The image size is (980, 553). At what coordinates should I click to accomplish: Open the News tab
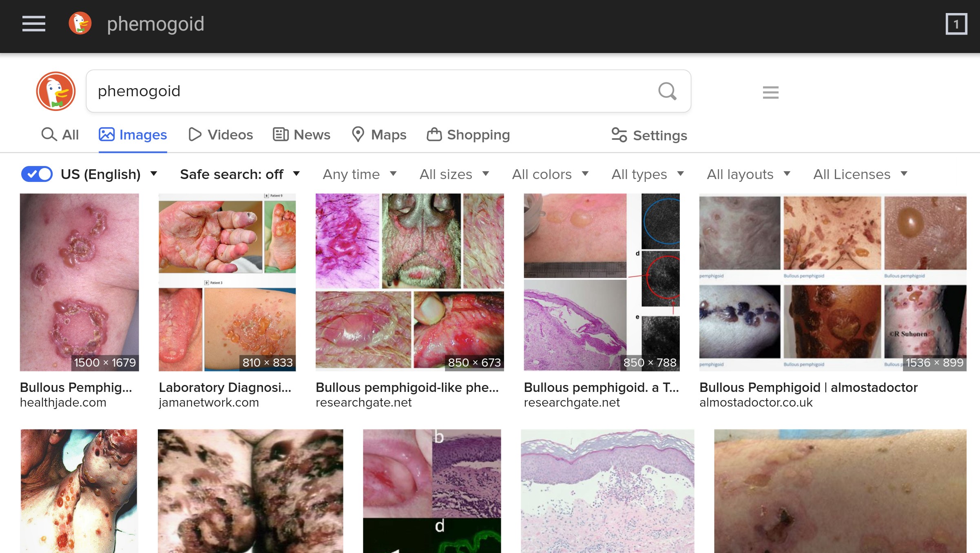[301, 135]
